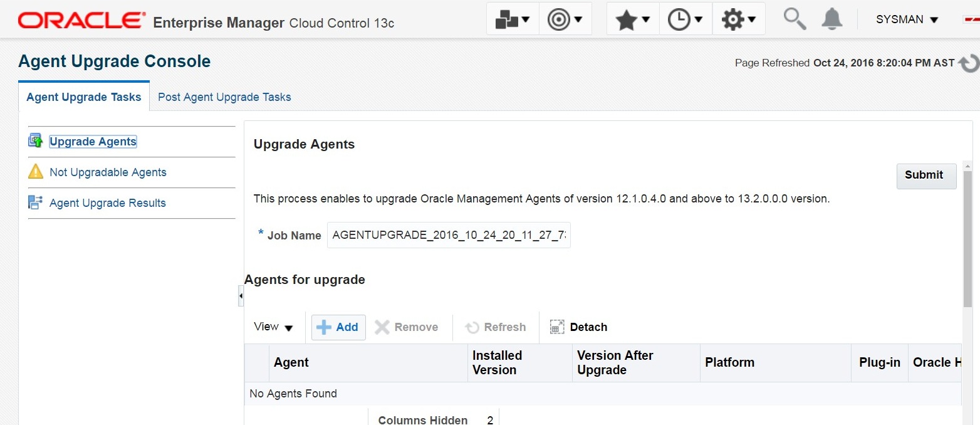Detach the agents table
980x425 pixels.
(578, 327)
